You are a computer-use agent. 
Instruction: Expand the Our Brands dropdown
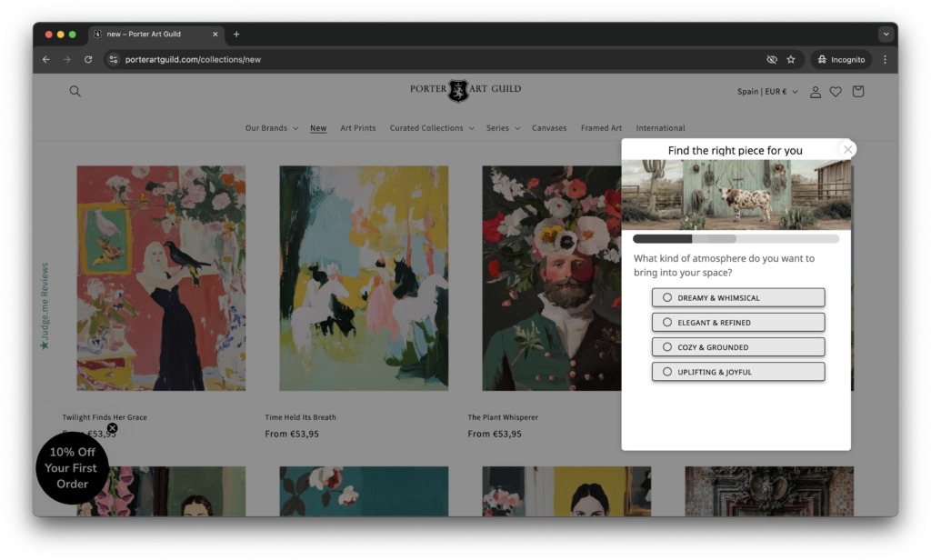click(270, 127)
